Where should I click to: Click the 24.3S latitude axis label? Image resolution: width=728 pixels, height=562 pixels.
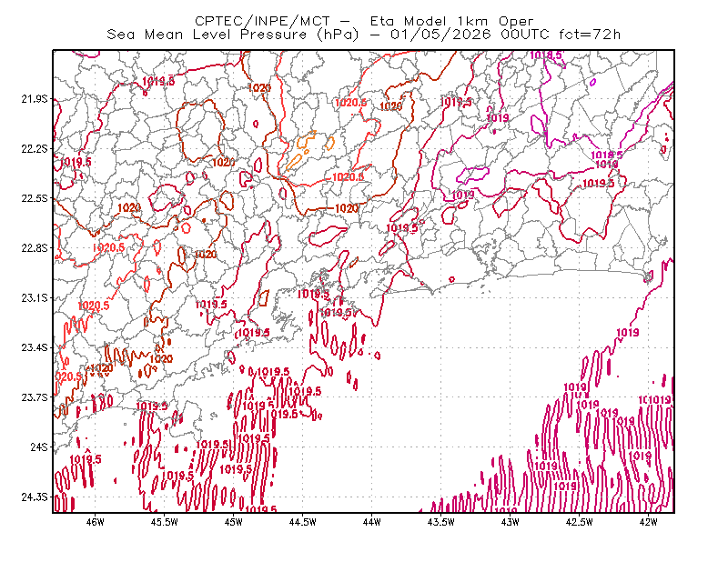coord(34,497)
